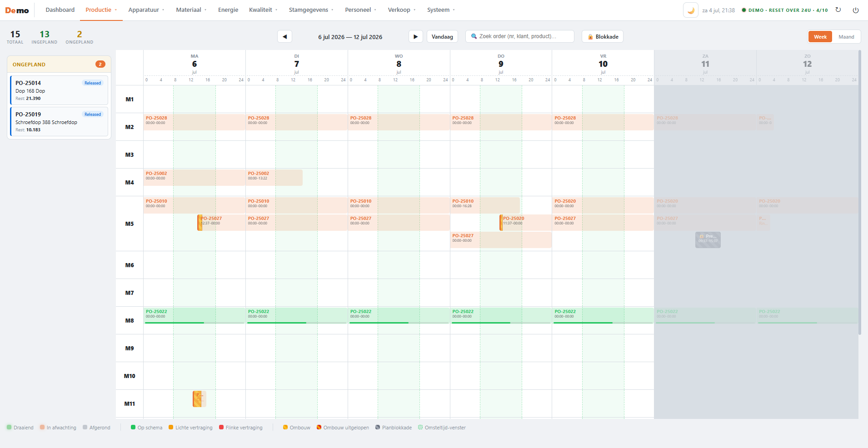Click the Vandaag button
868x448 pixels.
click(x=442, y=37)
